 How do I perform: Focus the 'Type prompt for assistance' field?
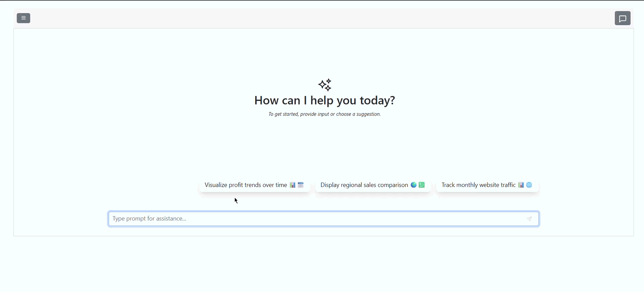pyautogui.click(x=324, y=219)
